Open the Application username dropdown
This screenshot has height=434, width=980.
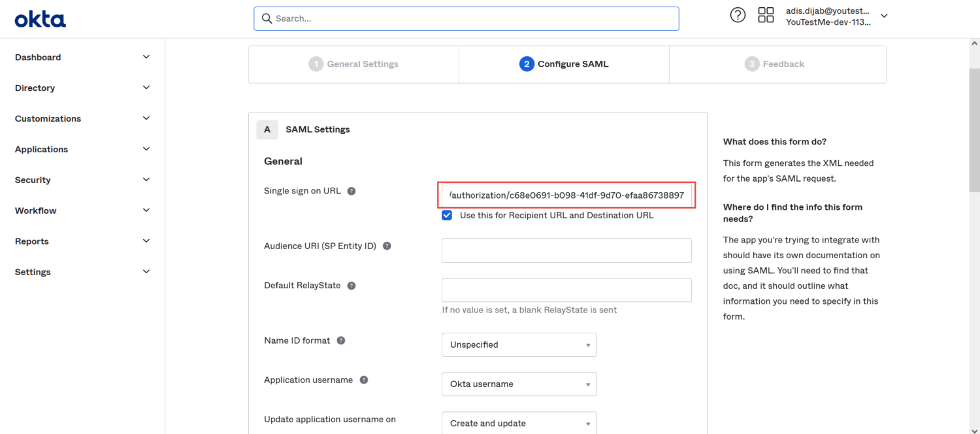(519, 384)
